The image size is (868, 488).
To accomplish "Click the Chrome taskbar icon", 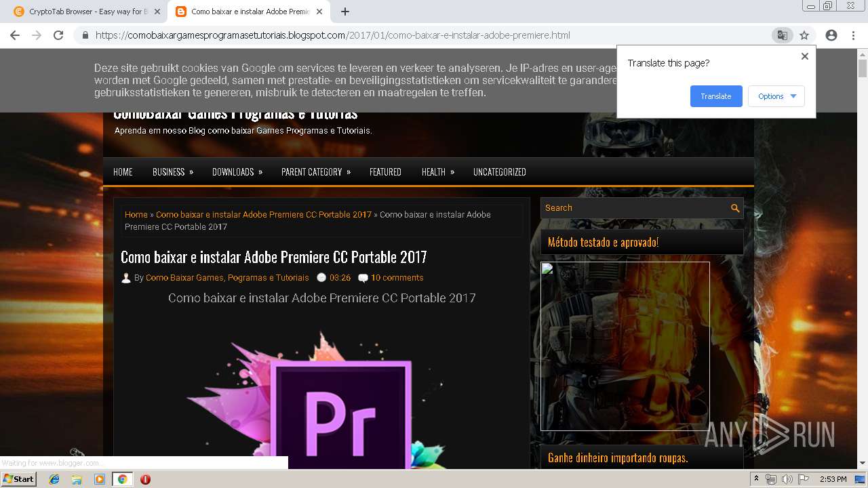I will (122, 479).
